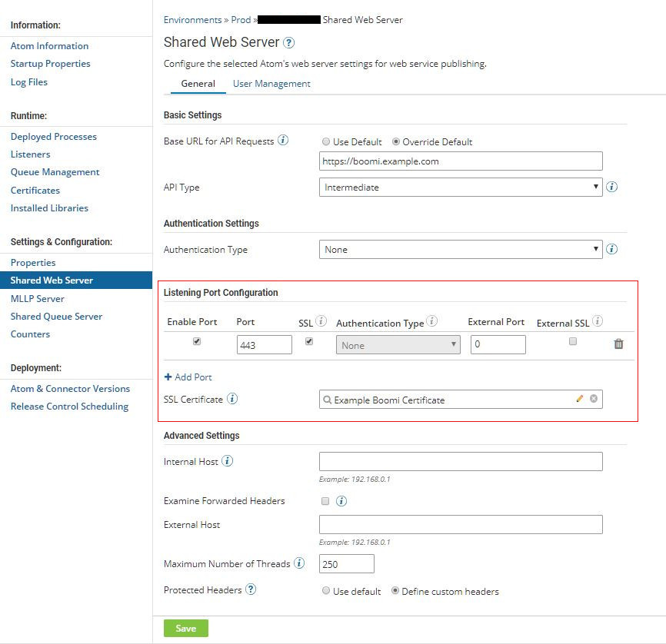The height and width of the screenshot is (644, 666).
Task: Delete the port row using the trash icon
Action: coord(618,344)
